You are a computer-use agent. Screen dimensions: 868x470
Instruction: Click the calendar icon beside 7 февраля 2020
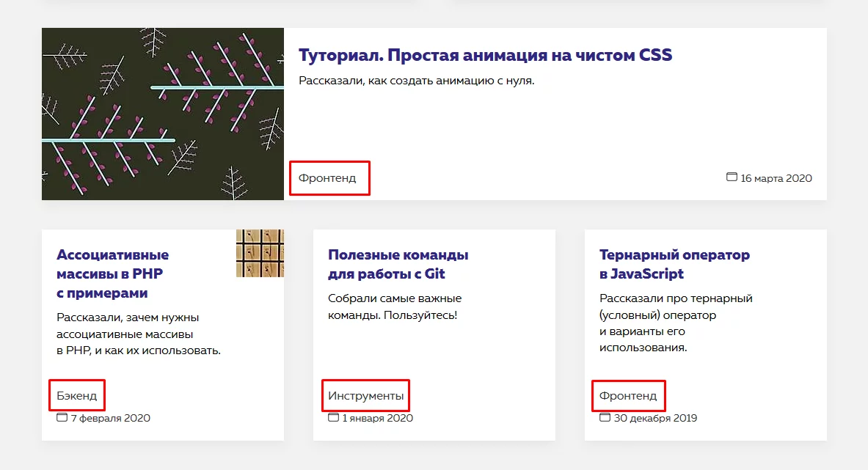click(63, 418)
